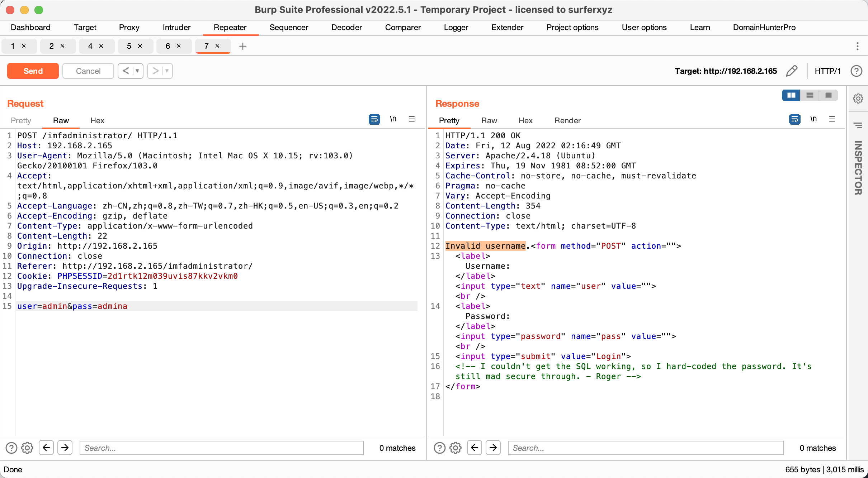Select top-bottom split layout view
Image resolution: width=868 pixels, height=478 pixels.
(x=810, y=95)
